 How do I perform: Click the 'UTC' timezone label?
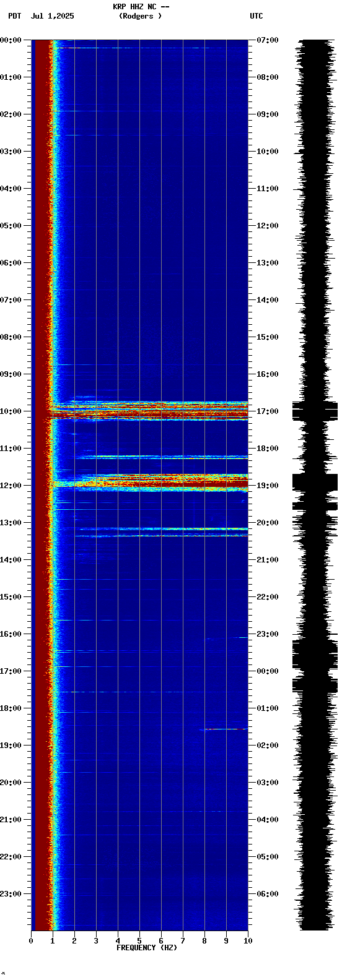coord(256,16)
